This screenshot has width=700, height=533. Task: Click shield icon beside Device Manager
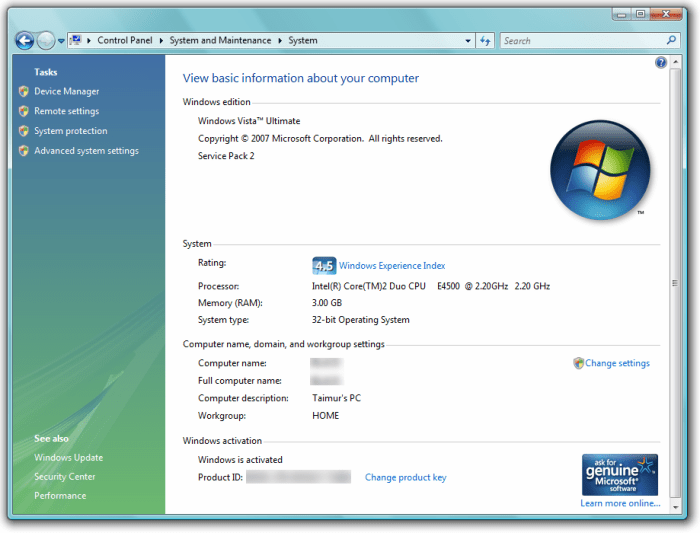coord(24,92)
